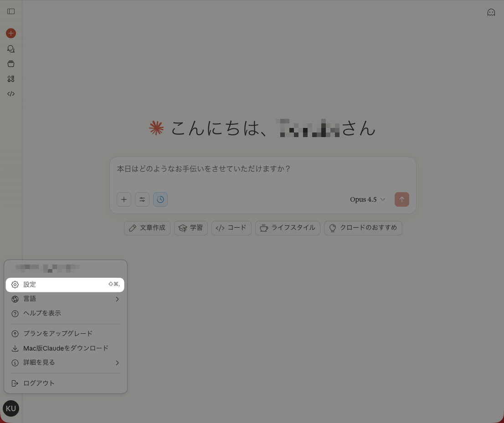This screenshot has width=504, height=423.
Task: Click the コード suggestion chip
Action: coord(231,228)
